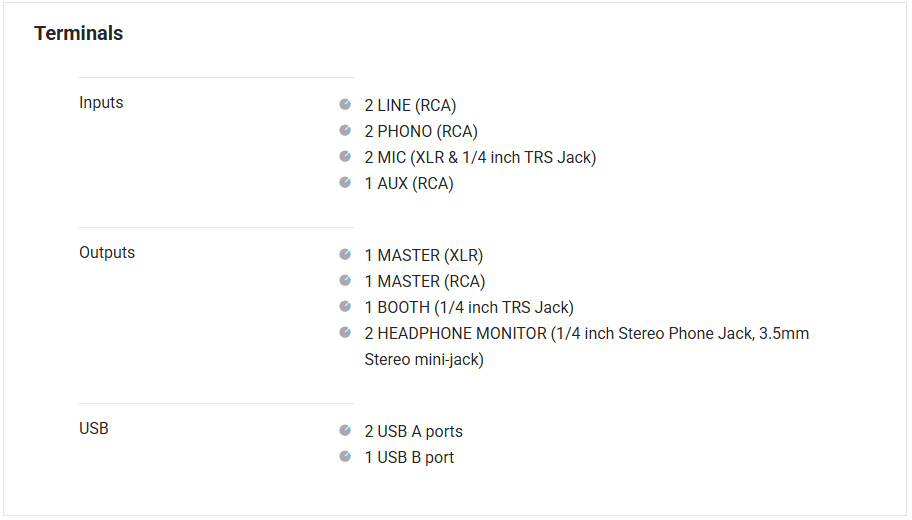912x520 pixels.
Task: Click the bullet icon beside 1 AUX (RCA)
Action: click(x=345, y=183)
